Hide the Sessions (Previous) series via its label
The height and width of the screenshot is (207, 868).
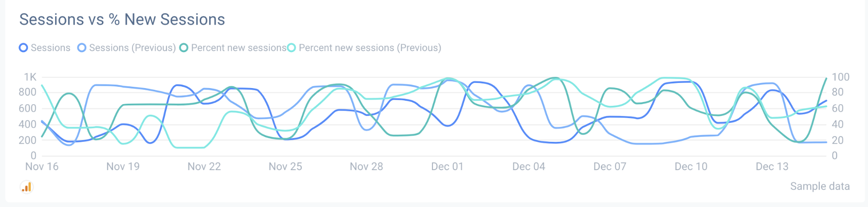pyautogui.click(x=132, y=48)
